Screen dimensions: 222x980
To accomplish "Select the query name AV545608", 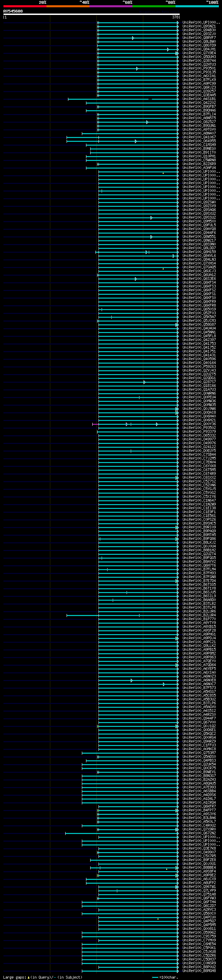I will [x=13, y=11].
